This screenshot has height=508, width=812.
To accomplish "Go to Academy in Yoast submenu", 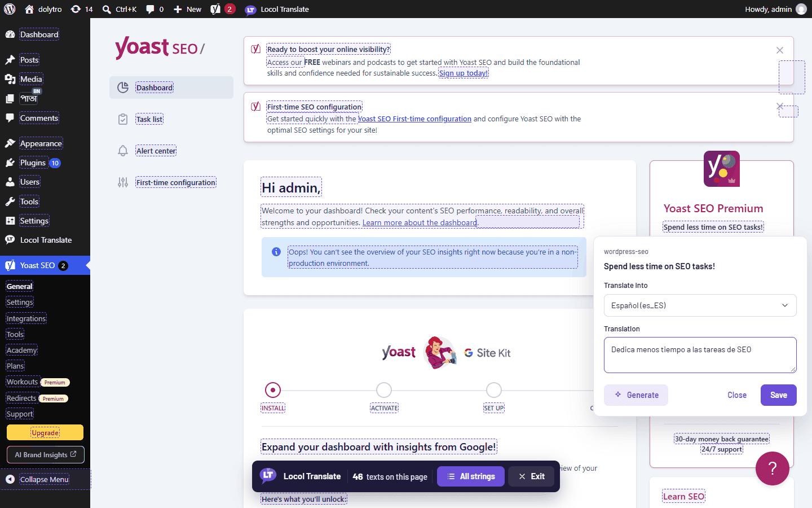I will click(x=22, y=350).
